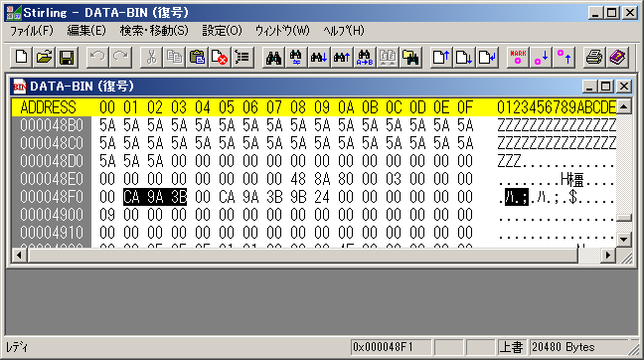
Task: Click the Paste clipboard icon
Action: click(197, 57)
